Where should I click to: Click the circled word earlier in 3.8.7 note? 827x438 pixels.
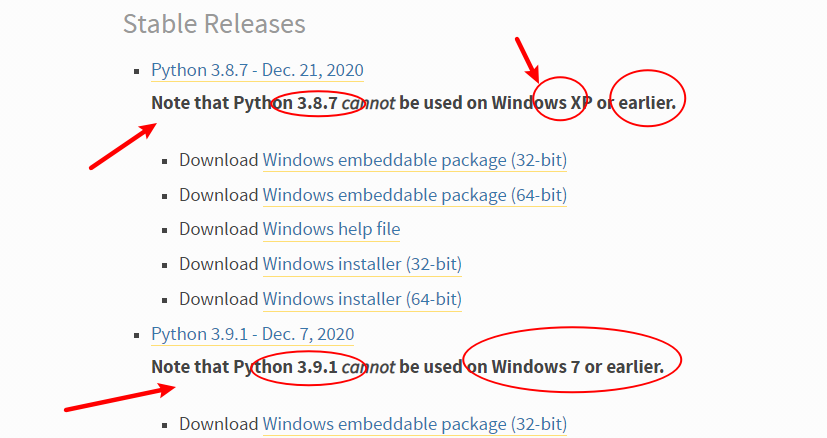pos(647,103)
